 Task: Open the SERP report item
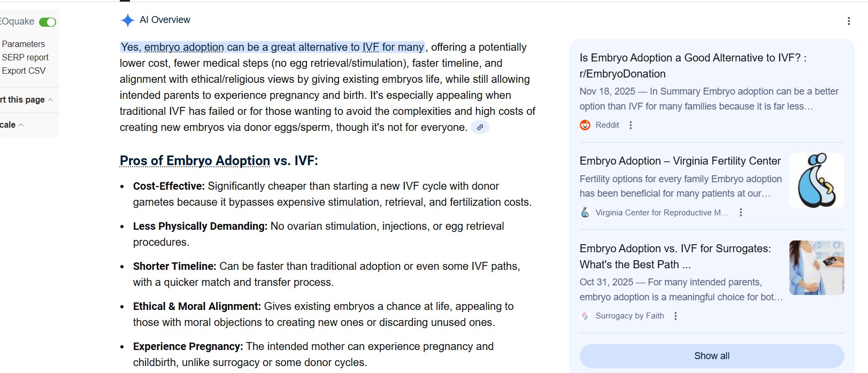click(x=25, y=57)
